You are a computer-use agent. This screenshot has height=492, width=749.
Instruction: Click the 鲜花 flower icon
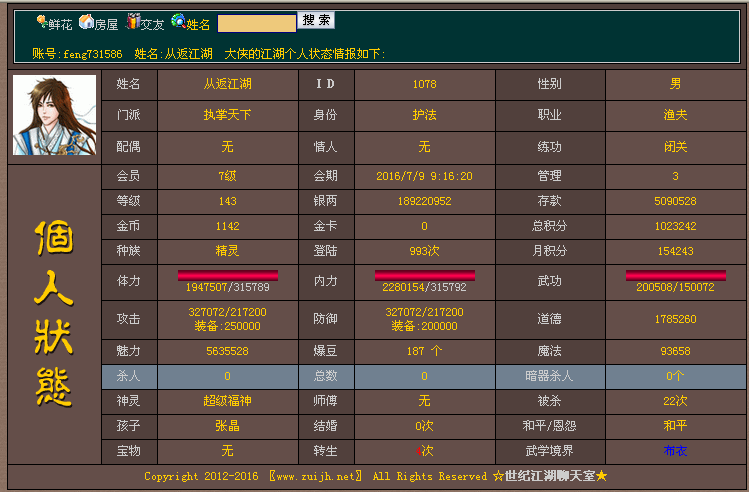[x=42, y=21]
